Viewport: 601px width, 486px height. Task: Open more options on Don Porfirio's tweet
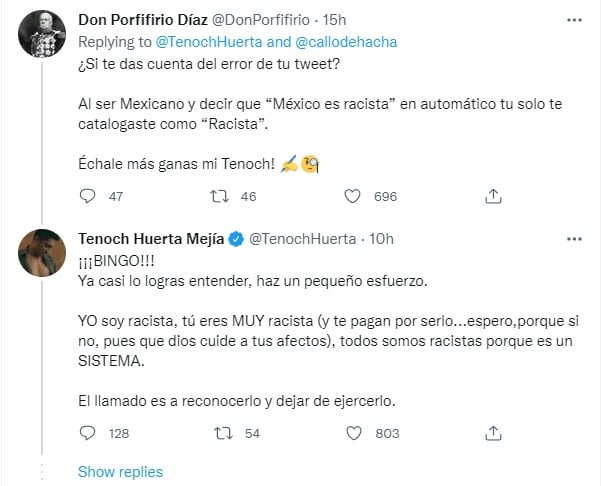pyautogui.click(x=573, y=20)
